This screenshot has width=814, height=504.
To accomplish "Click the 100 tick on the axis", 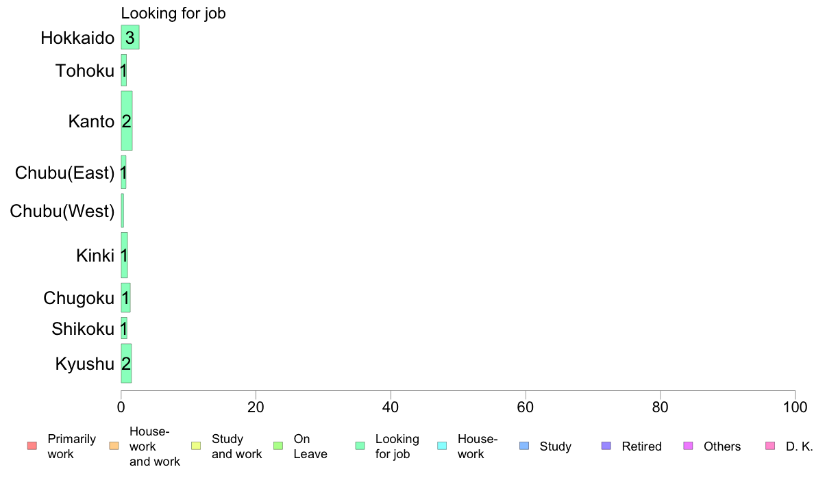I will 795,407.
